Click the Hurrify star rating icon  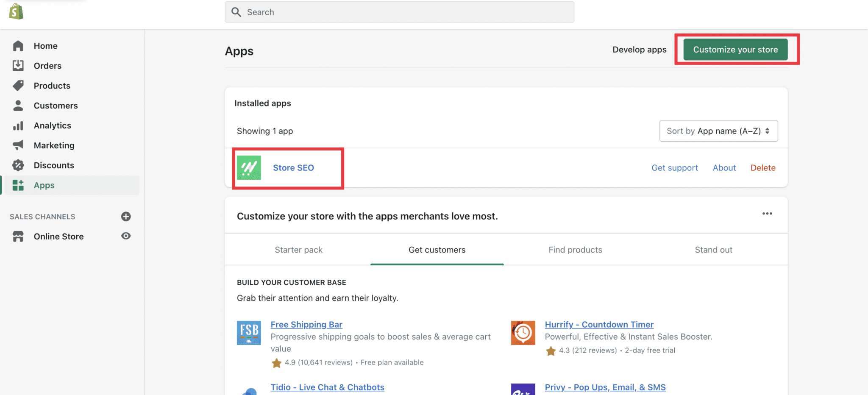tap(551, 351)
